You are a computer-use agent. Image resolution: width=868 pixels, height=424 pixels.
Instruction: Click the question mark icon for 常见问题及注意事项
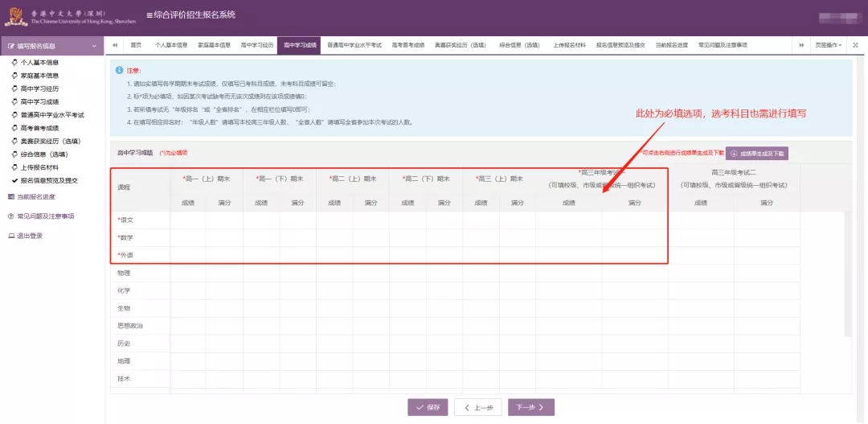coord(11,216)
